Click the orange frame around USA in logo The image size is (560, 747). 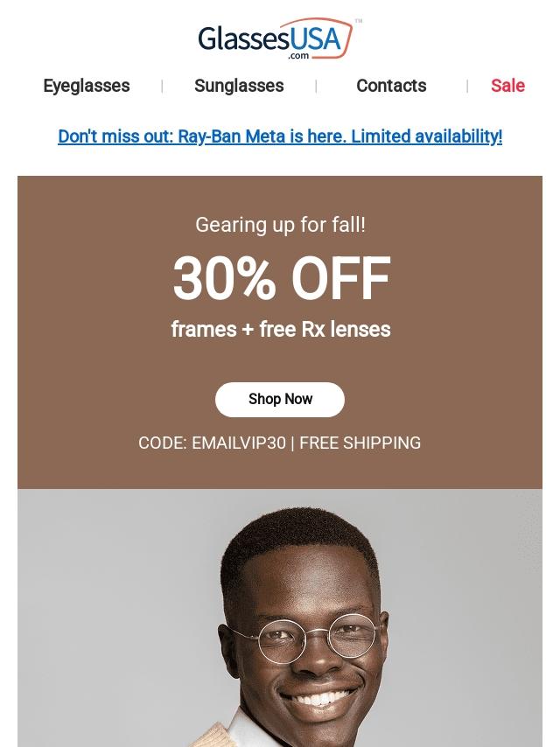point(348,35)
